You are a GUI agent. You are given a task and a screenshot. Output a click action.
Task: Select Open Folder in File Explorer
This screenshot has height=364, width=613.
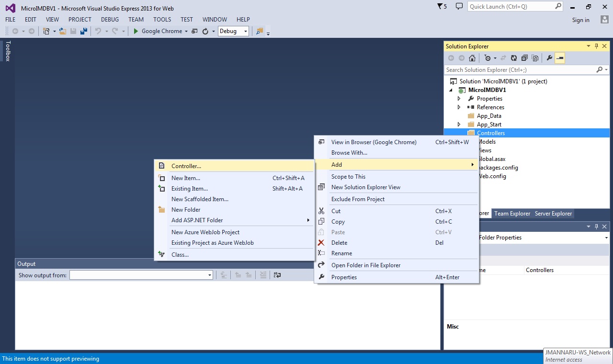[x=397, y=265]
